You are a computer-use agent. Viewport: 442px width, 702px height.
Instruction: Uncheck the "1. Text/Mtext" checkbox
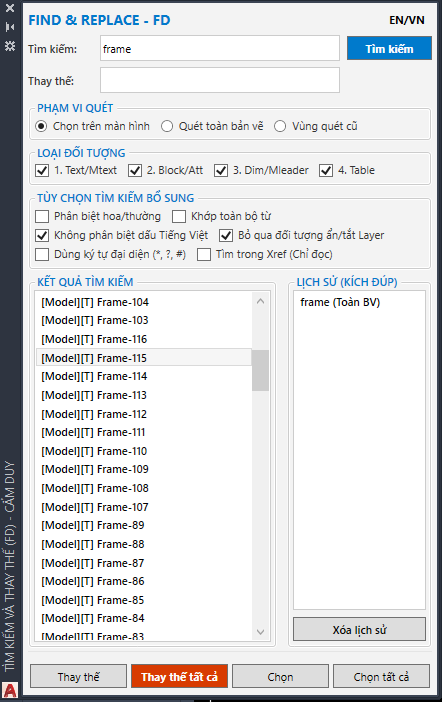(x=42, y=171)
